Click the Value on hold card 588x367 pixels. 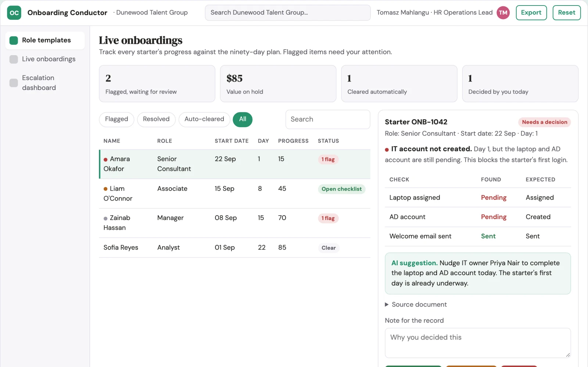(x=278, y=84)
